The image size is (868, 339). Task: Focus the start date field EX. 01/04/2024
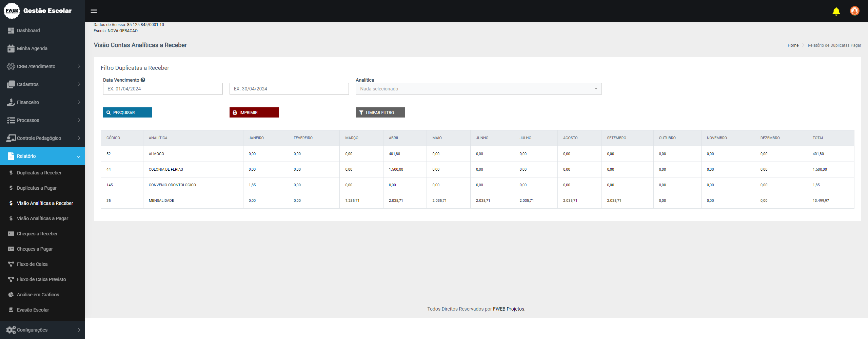tap(162, 89)
